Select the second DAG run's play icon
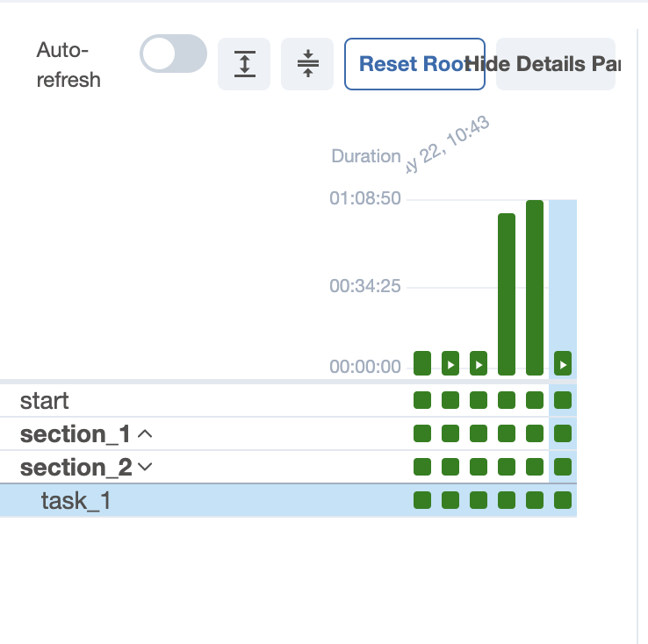 click(450, 362)
